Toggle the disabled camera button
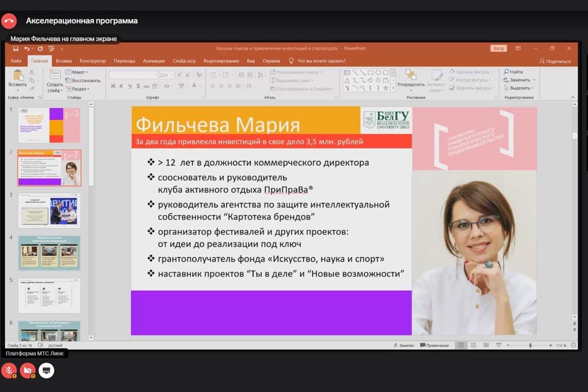 point(28,370)
